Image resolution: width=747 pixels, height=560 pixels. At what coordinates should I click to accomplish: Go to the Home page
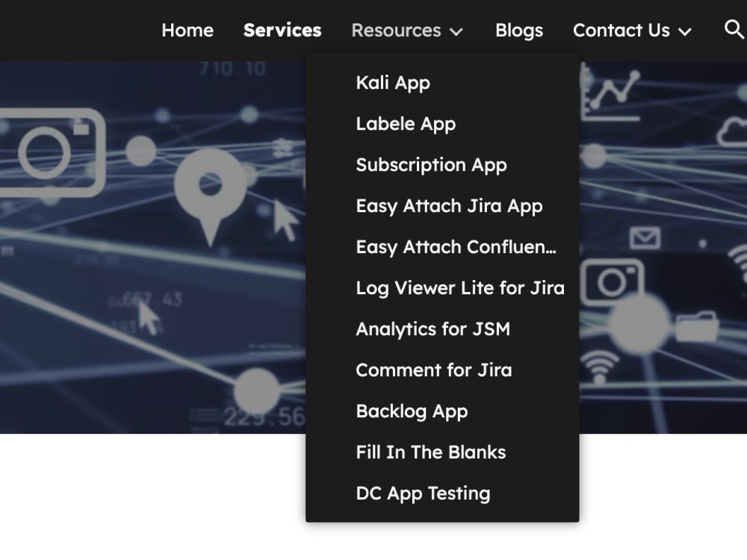pos(187,31)
